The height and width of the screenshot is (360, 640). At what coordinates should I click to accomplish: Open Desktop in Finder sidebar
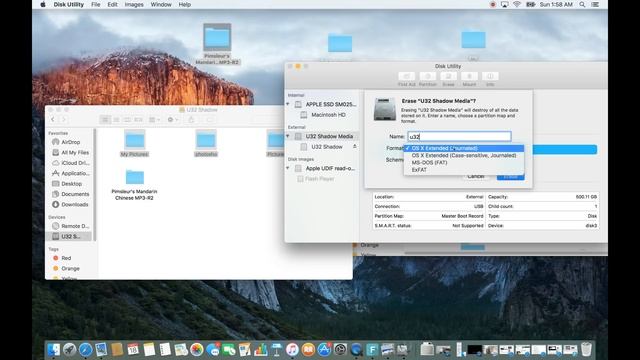pyautogui.click(x=70, y=184)
